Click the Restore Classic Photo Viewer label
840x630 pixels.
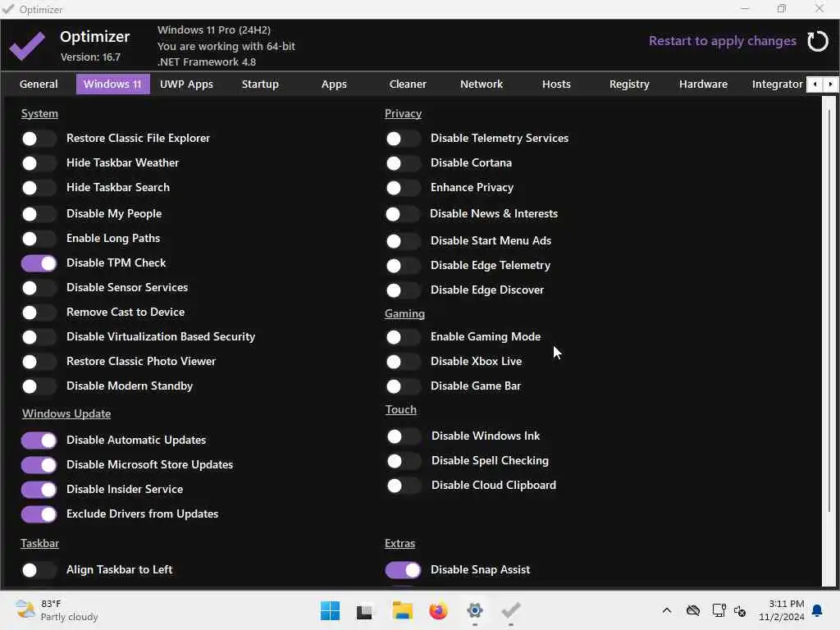click(141, 362)
